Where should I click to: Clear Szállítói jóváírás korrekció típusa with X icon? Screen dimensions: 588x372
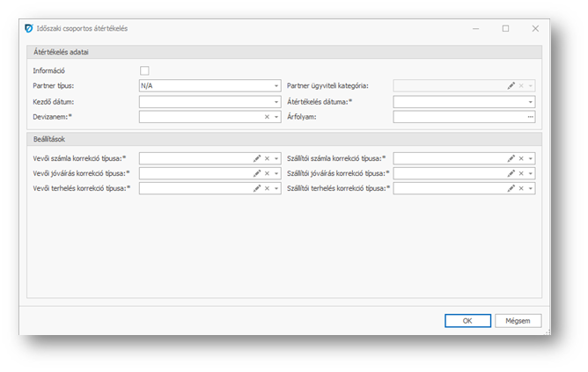[x=521, y=173]
